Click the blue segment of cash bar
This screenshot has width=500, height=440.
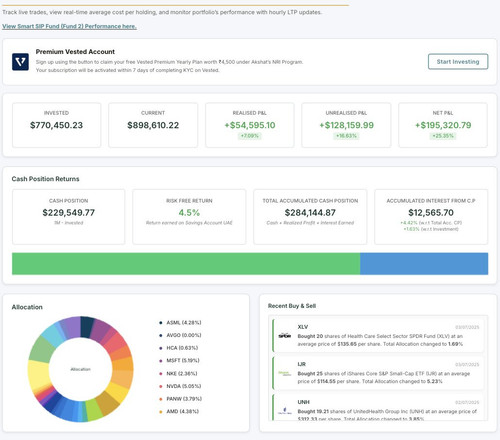[424, 264]
